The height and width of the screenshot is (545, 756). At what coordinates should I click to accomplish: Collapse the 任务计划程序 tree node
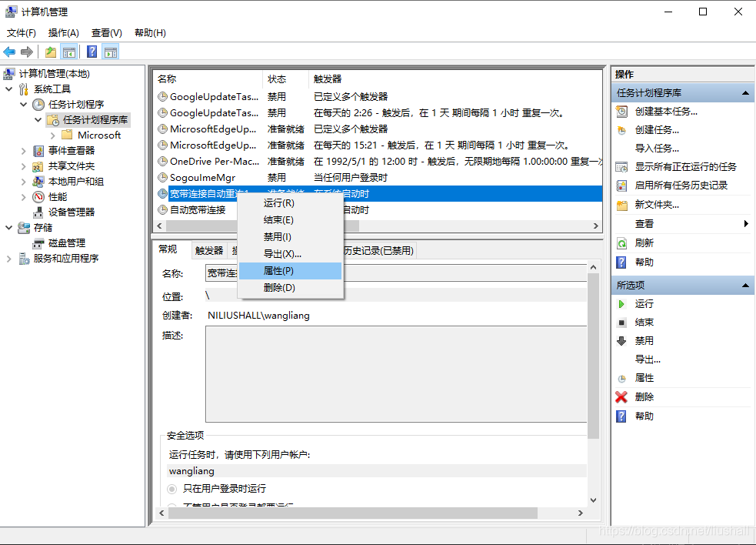tap(23, 104)
